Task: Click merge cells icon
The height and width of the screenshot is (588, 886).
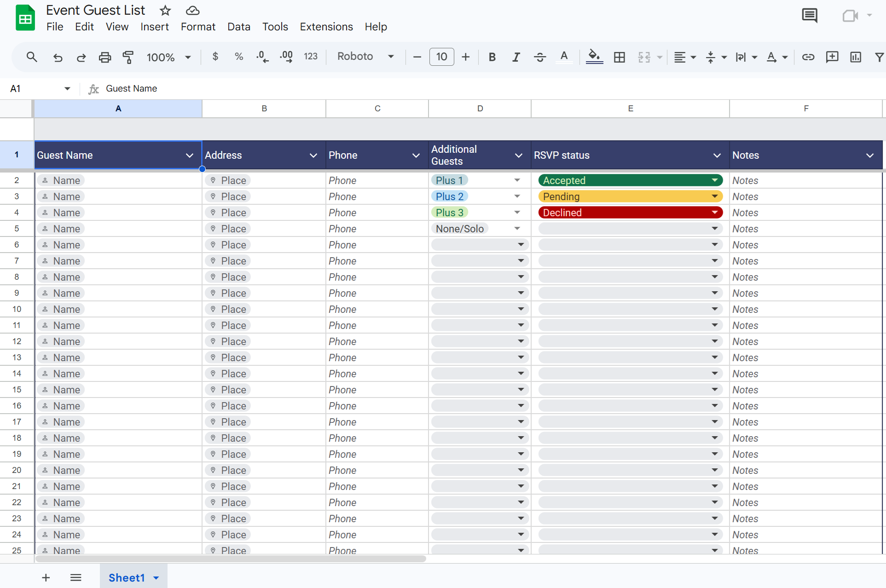Action: 644,57
